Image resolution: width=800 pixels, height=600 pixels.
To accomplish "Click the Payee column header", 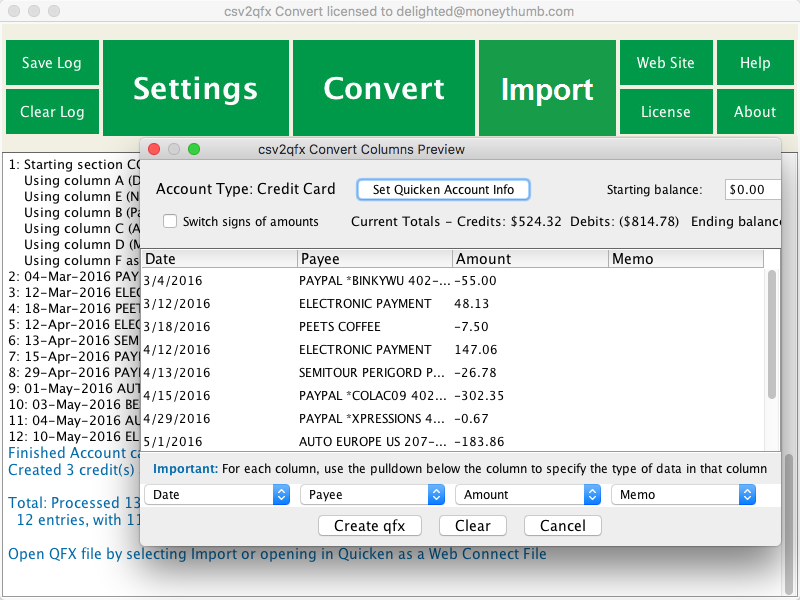I will tap(375, 259).
